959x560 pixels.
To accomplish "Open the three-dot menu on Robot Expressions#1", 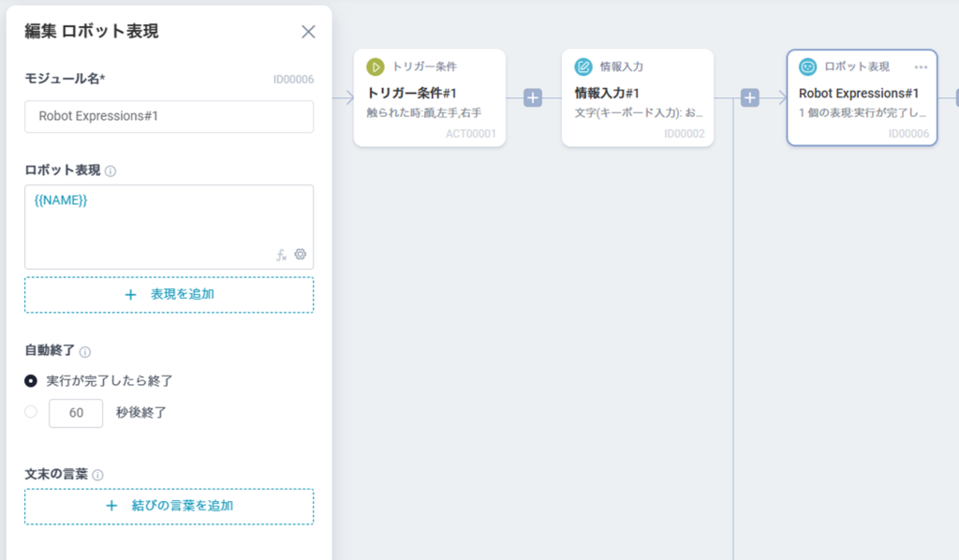I will (921, 66).
